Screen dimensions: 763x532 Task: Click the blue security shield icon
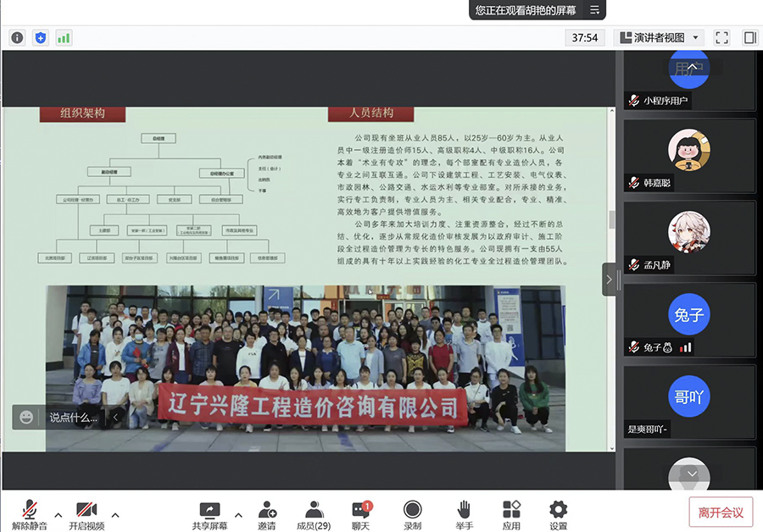pyautogui.click(x=40, y=37)
